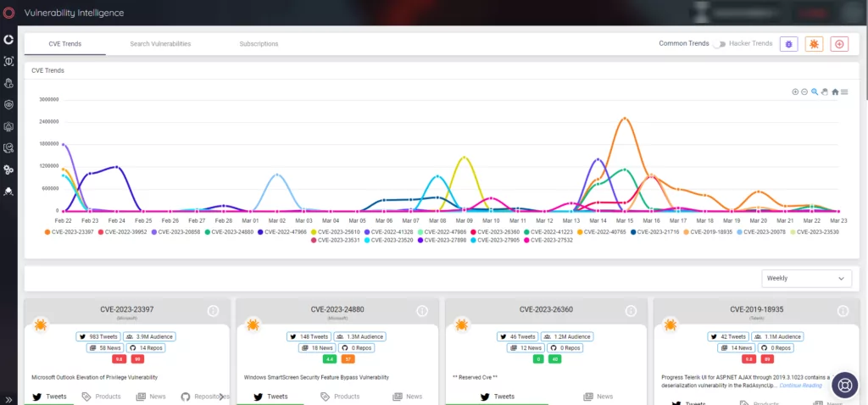The image size is (868, 405).
Task: Open the sidebar alert bell icon
Action: (8, 126)
